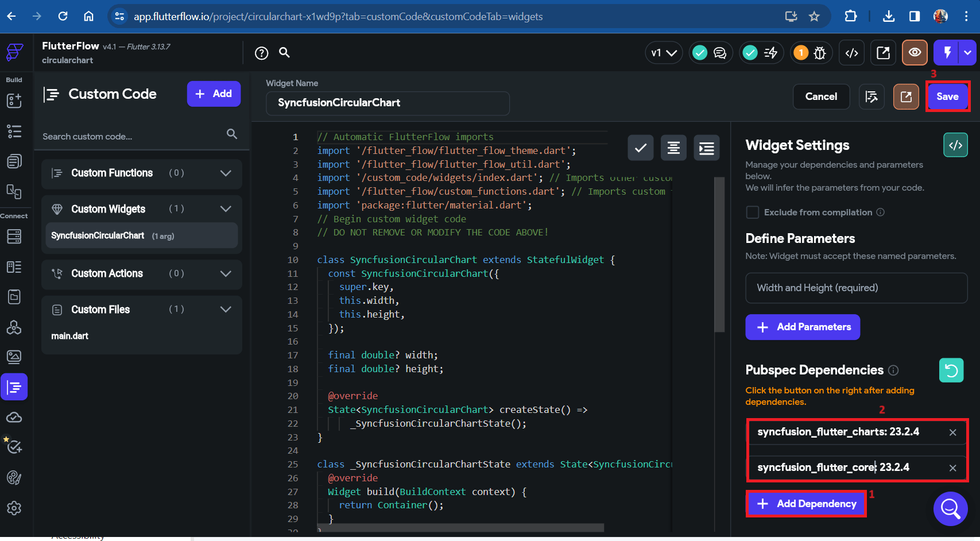Viewport: 980px width, 541px height.
Task: Open the Theme Settings palette icon
Action: click(14, 478)
